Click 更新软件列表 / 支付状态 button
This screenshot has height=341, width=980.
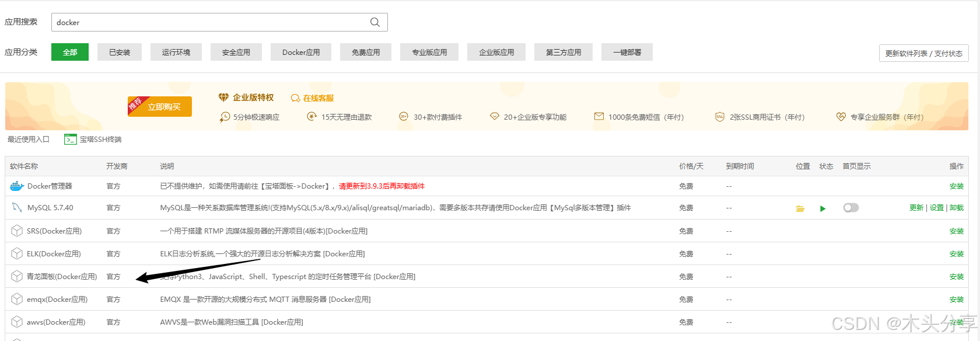pyautogui.click(x=924, y=53)
